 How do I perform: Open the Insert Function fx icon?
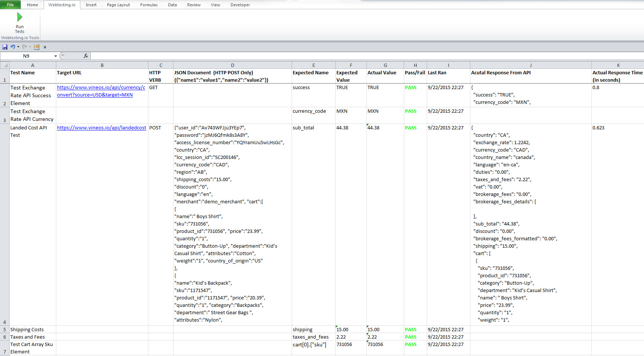click(85, 56)
